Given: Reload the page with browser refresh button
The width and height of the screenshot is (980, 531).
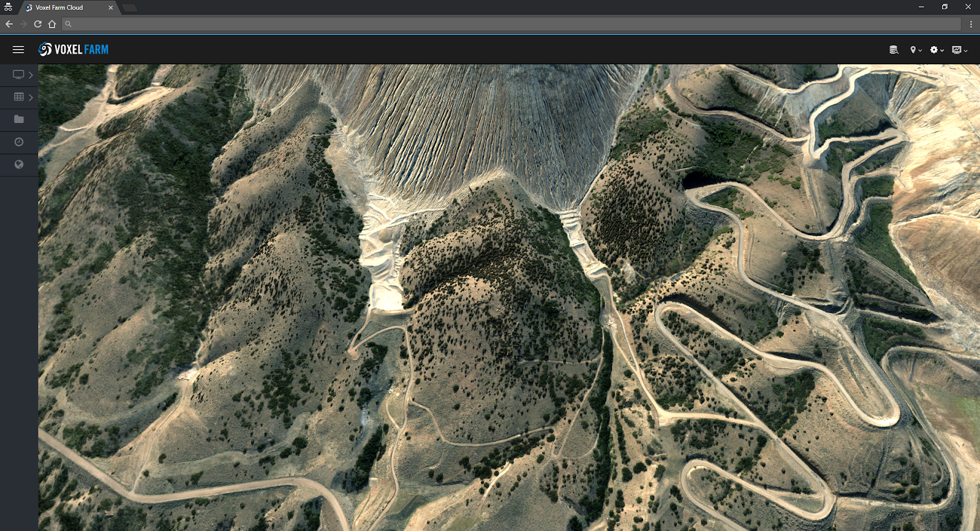Looking at the screenshot, I should (x=37, y=24).
